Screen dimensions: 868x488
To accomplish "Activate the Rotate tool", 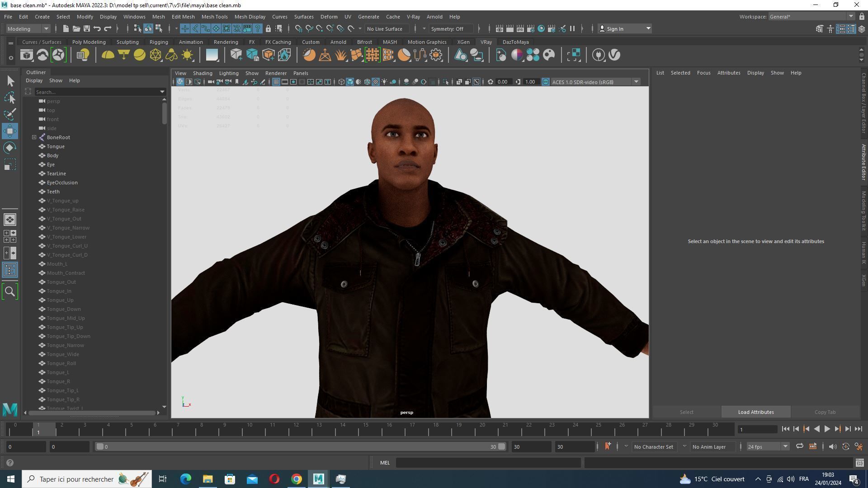I will click(x=10, y=148).
